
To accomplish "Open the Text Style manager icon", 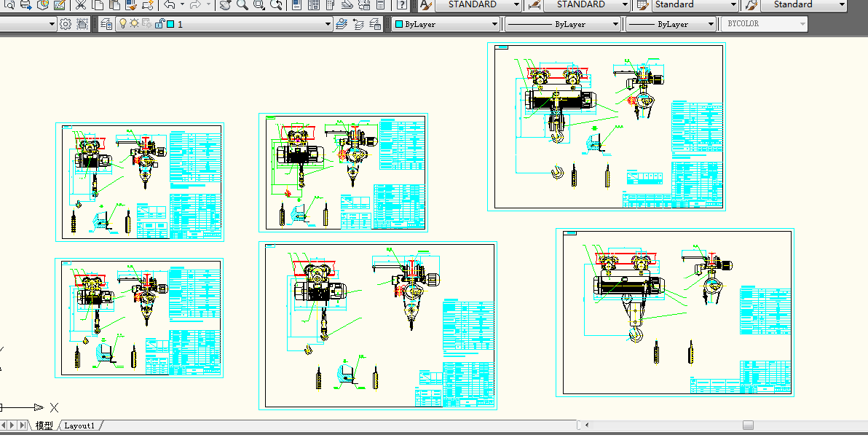I will click(425, 5).
